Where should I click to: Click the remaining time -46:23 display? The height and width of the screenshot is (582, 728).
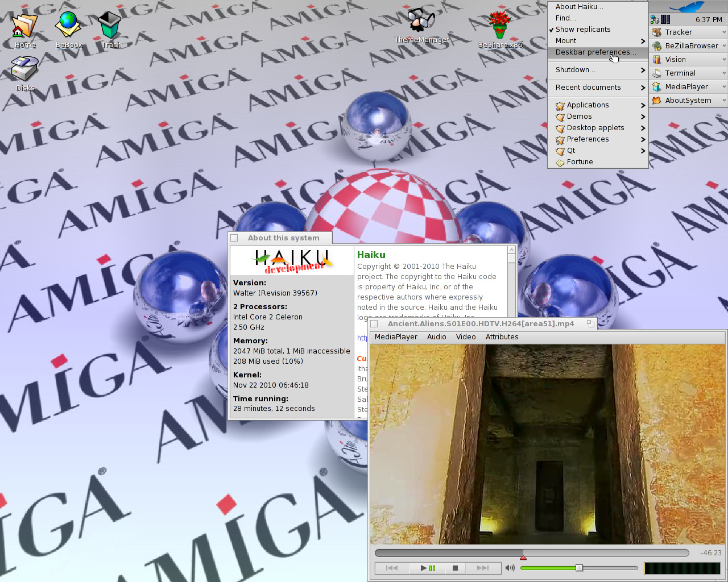pos(710,553)
